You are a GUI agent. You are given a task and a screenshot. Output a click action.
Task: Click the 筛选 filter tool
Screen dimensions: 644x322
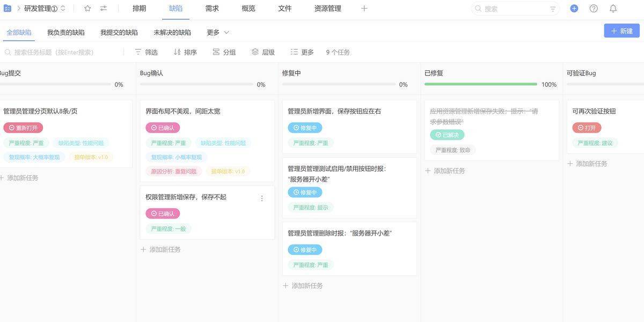(x=146, y=52)
